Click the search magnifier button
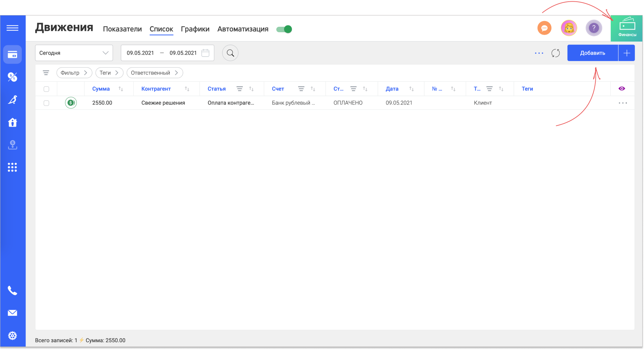The image size is (644, 362). [230, 53]
